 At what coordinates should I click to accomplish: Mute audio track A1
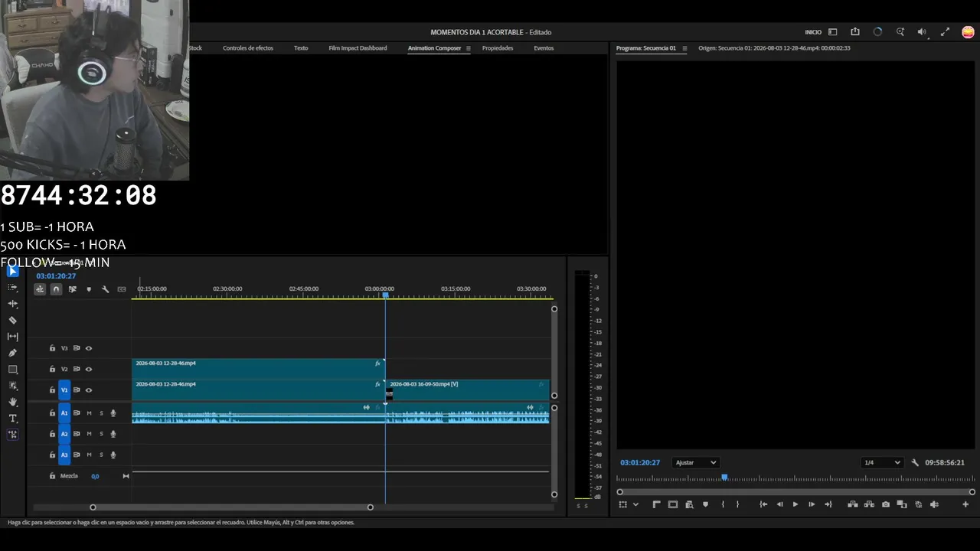(89, 413)
